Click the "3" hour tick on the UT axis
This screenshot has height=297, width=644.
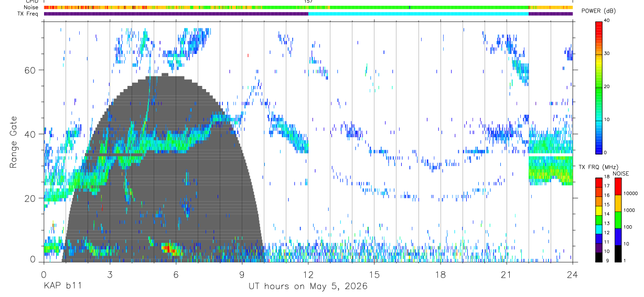point(110,274)
